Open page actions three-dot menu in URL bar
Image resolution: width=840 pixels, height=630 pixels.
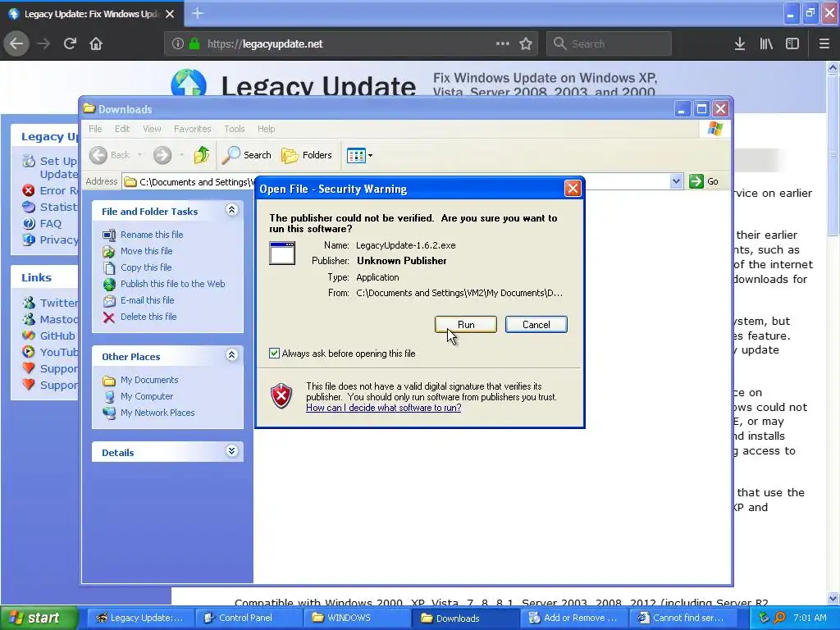coord(503,43)
